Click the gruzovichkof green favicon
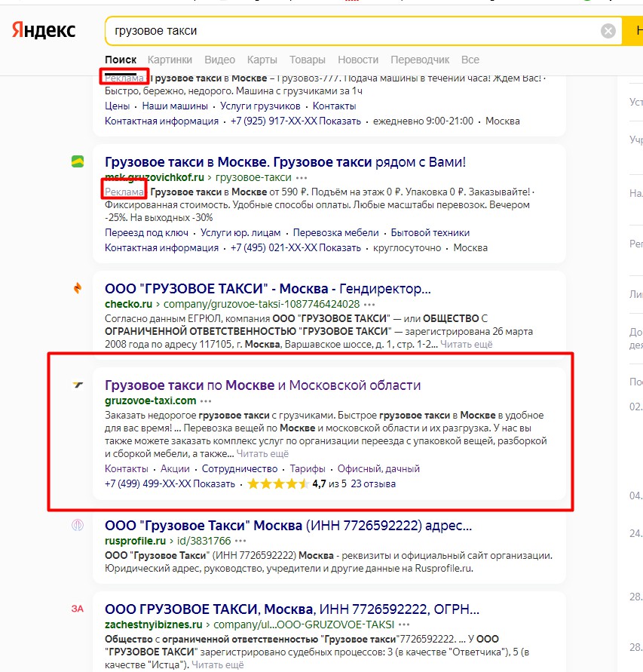The height and width of the screenshot is (672, 643). tap(78, 161)
